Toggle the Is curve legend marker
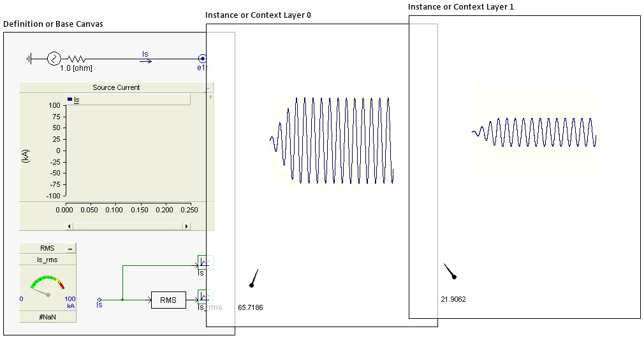644x338 pixels. coord(70,99)
